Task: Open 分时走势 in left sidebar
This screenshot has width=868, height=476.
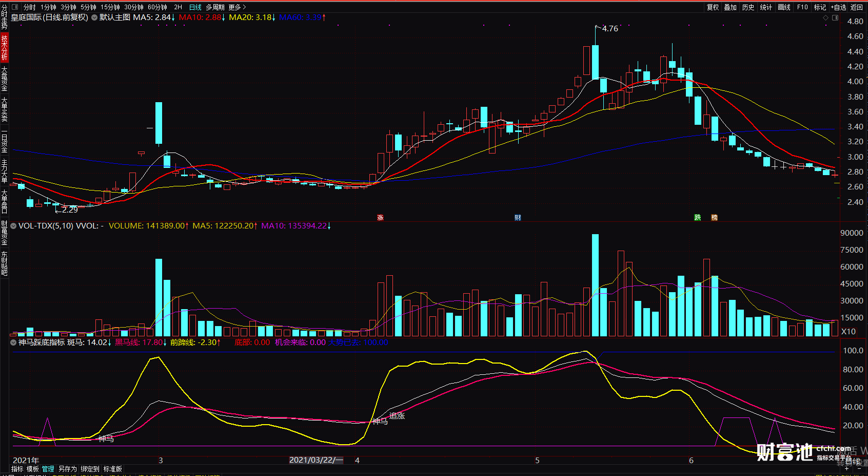Action: coord(4,17)
